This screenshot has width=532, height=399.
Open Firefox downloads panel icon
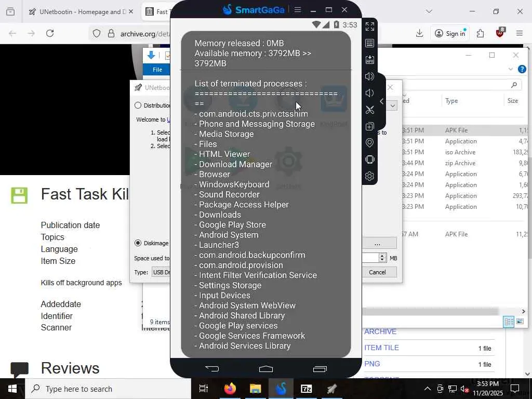tap(420, 33)
